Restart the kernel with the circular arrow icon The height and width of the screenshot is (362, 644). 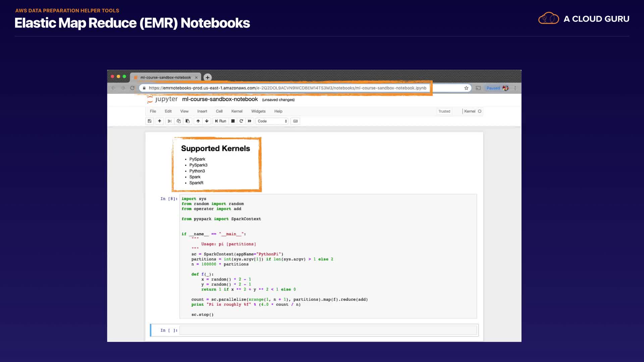tap(241, 121)
